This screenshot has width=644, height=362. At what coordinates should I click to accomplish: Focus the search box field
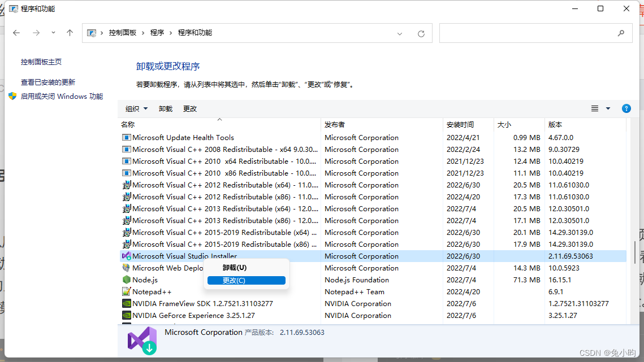(x=535, y=33)
